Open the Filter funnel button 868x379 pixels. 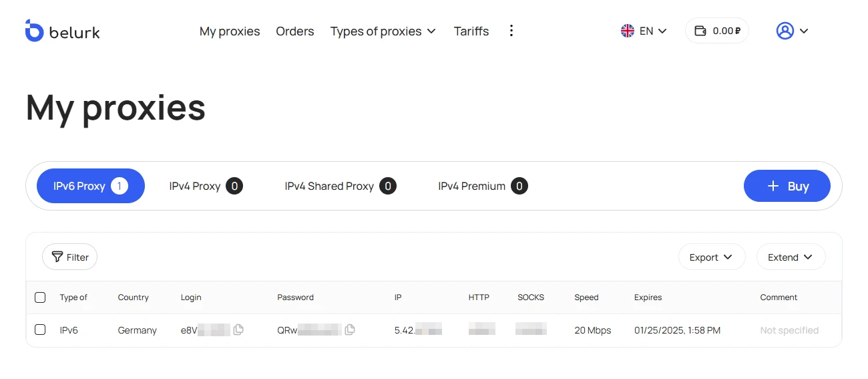70,257
